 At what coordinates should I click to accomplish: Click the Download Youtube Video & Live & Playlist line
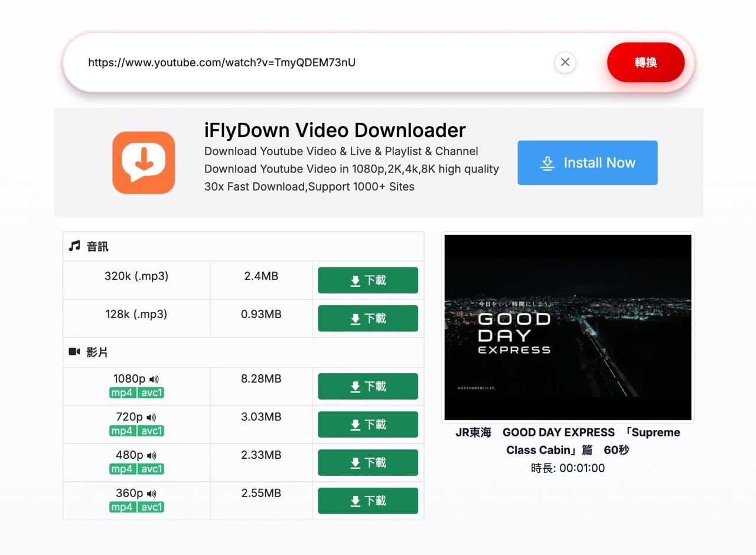[341, 151]
